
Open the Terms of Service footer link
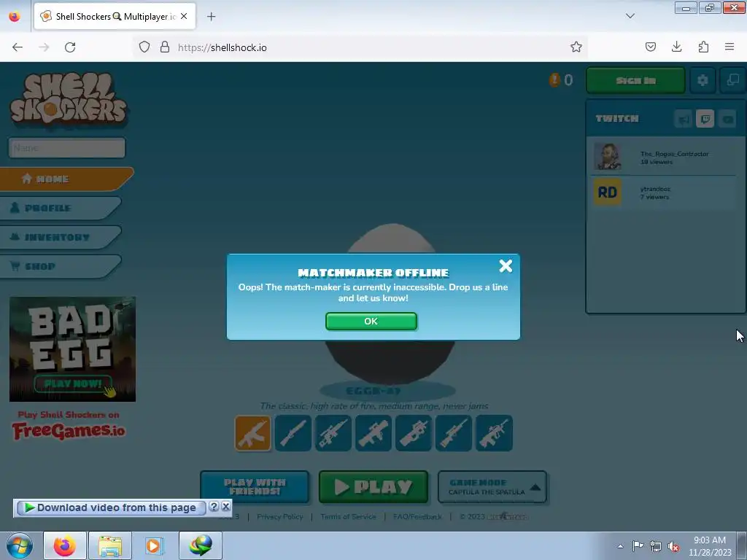[x=348, y=517]
